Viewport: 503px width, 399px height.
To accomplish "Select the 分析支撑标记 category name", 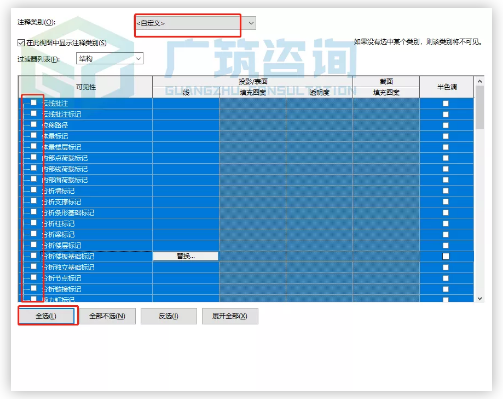I will 62,202.
